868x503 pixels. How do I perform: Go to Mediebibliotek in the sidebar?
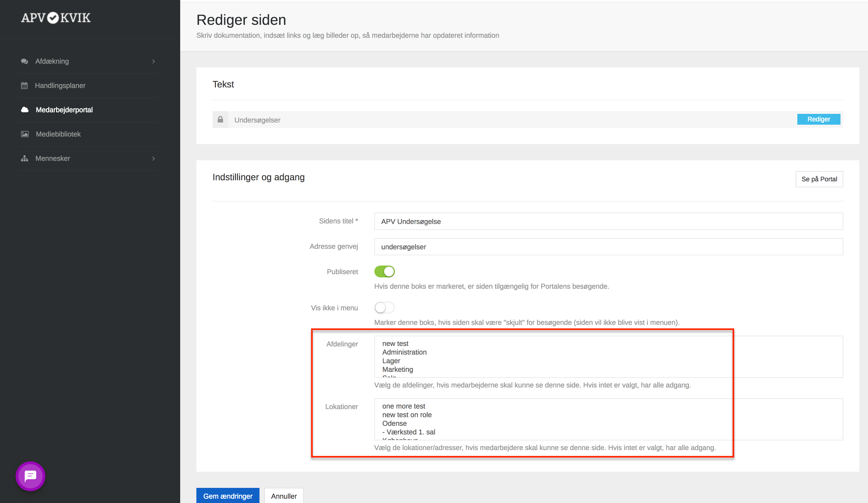pos(58,134)
